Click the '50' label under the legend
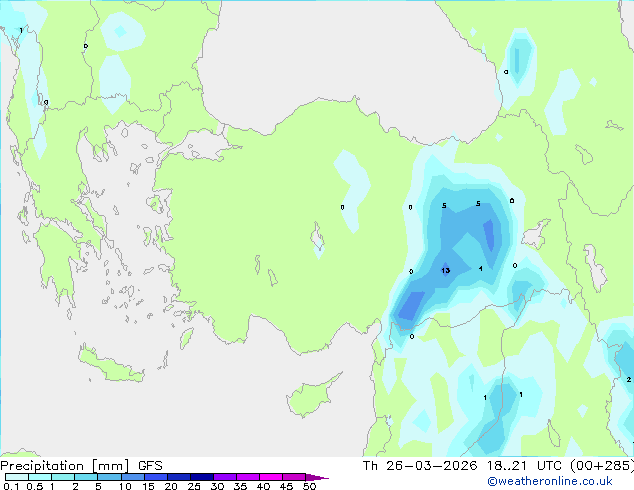This screenshot has height=490, width=634. 310,486
